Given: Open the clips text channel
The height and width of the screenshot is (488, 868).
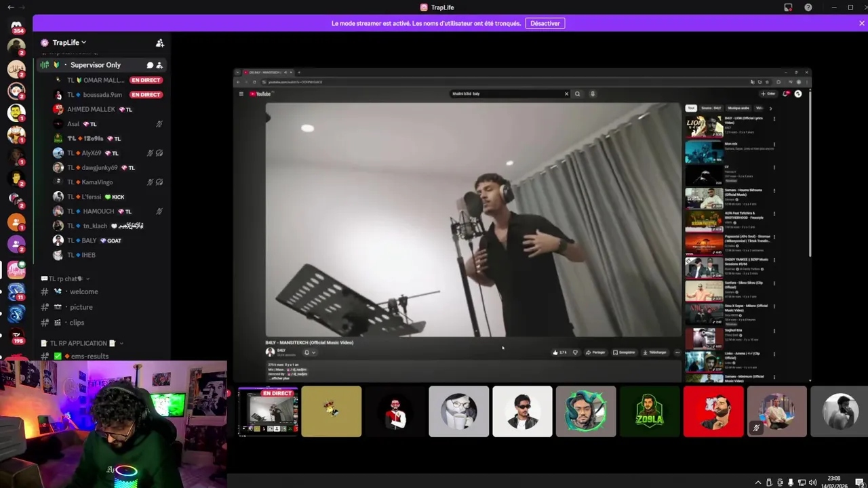Looking at the screenshot, I should [77, 323].
